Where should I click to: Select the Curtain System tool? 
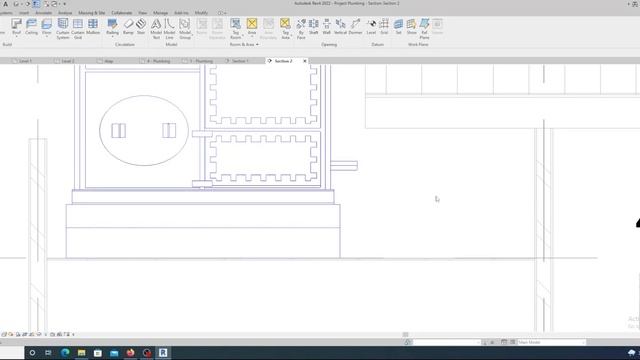pos(63,29)
